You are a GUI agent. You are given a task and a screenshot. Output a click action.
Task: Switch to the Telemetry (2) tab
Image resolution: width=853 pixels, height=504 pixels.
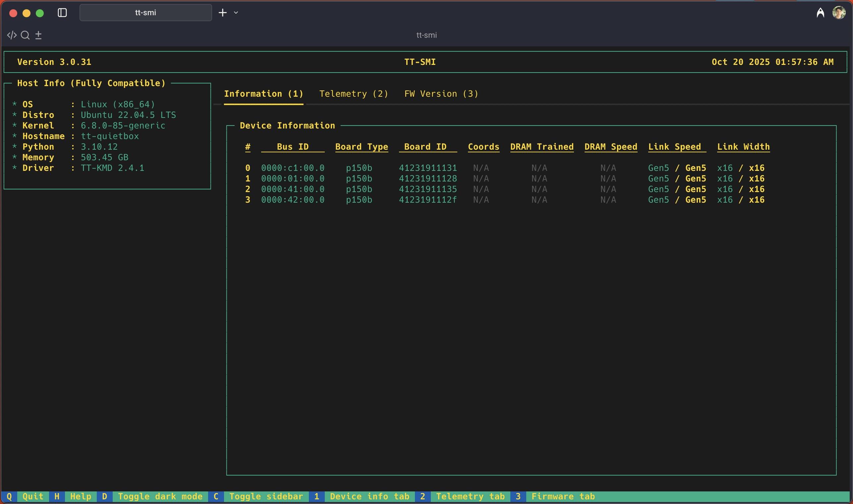354,94
